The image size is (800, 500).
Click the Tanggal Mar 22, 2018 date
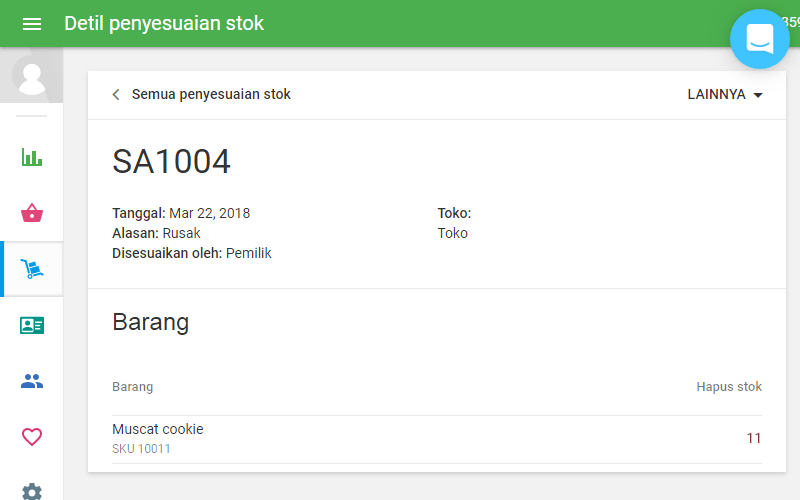[x=181, y=213]
